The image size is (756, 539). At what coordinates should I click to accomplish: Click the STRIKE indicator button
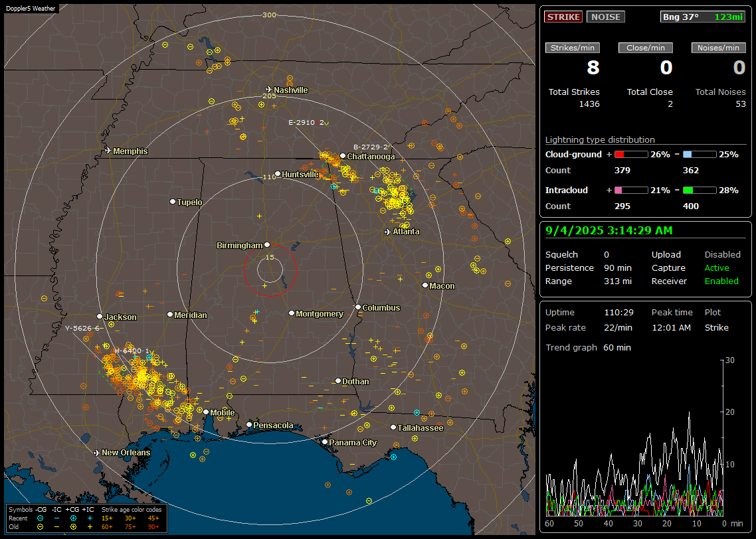(x=563, y=17)
